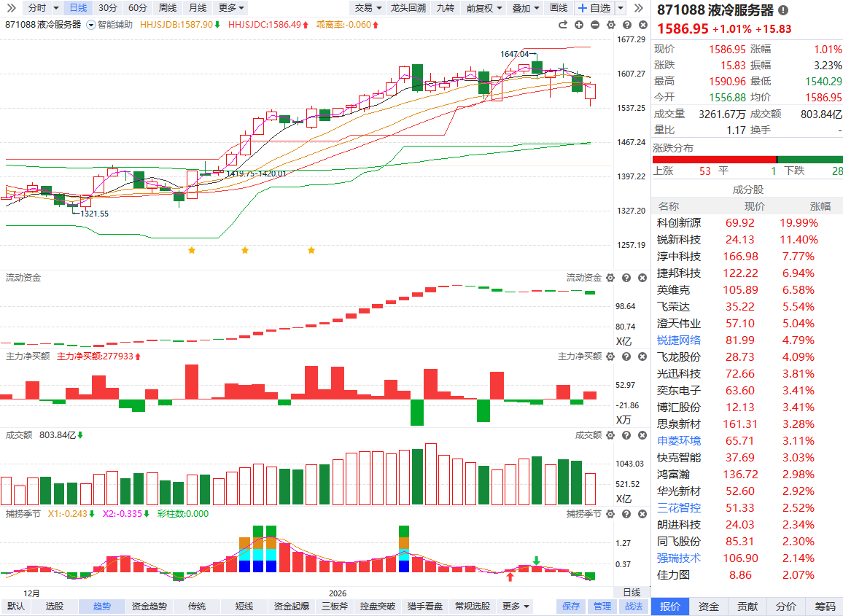
Task: Select 资金趋势 indicator tab
Action: coord(149,607)
